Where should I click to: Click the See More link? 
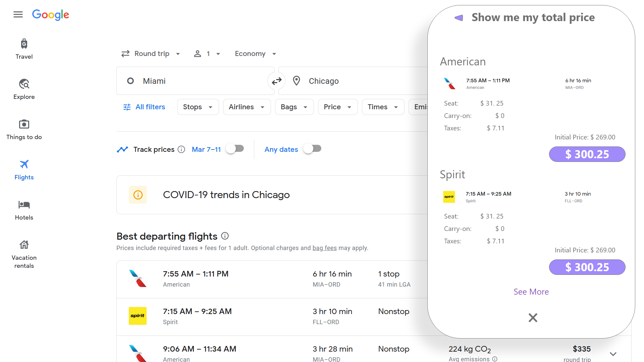[x=531, y=292]
